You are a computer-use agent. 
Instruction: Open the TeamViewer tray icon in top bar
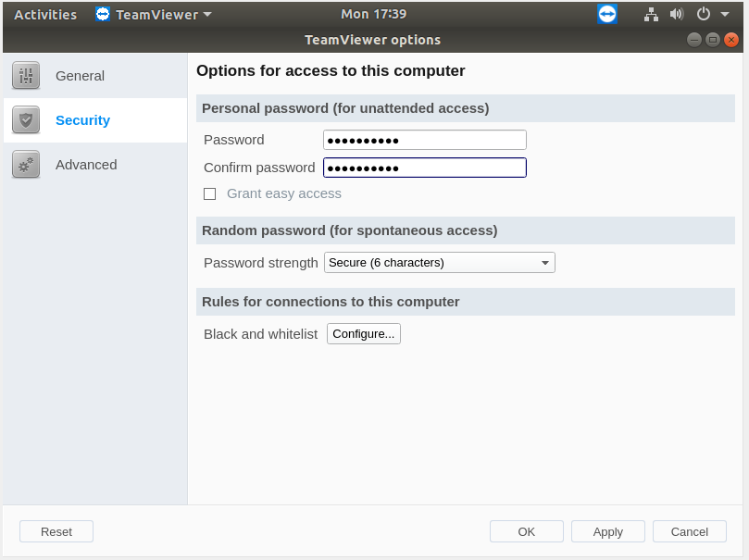click(607, 14)
